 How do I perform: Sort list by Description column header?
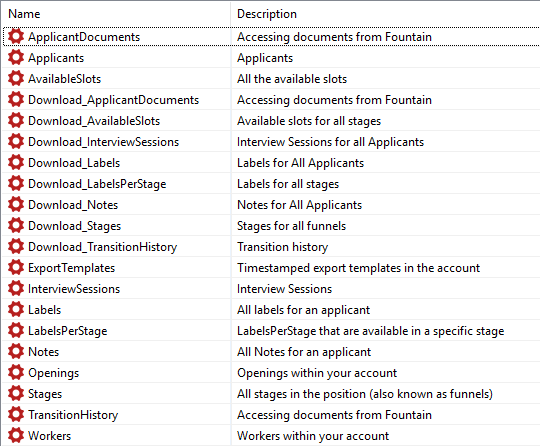click(x=267, y=14)
